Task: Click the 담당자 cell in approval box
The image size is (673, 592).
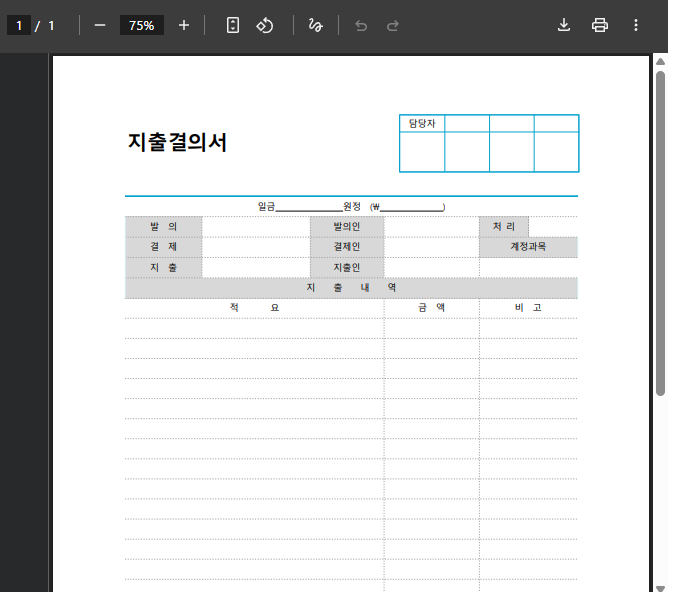Action: (422, 124)
